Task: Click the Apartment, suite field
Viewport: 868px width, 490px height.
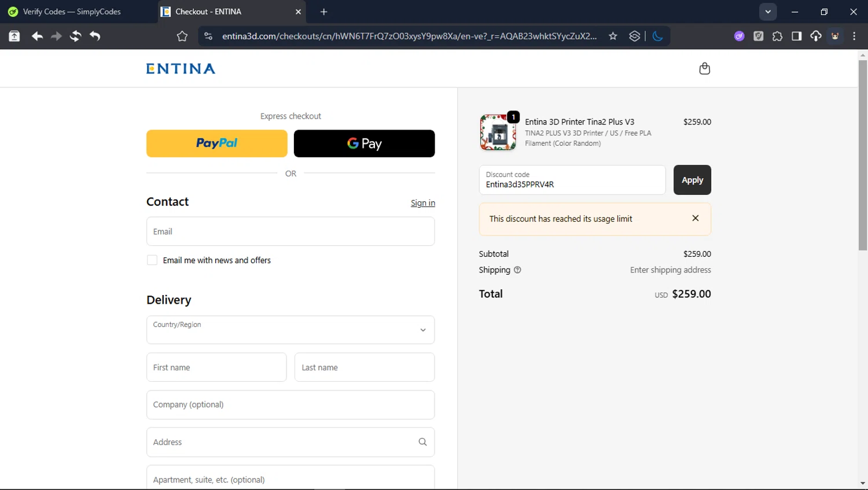Action: coord(290,478)
